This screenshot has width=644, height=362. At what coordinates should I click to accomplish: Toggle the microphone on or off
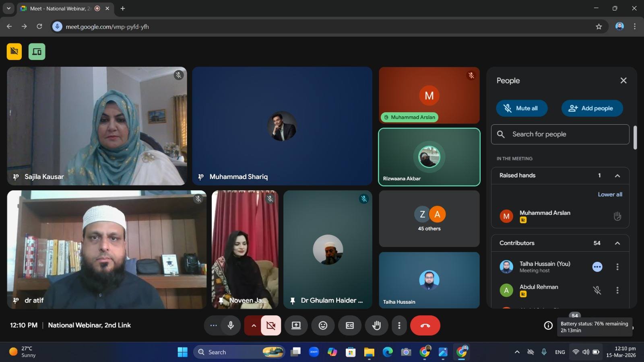[x=231, y=325]
